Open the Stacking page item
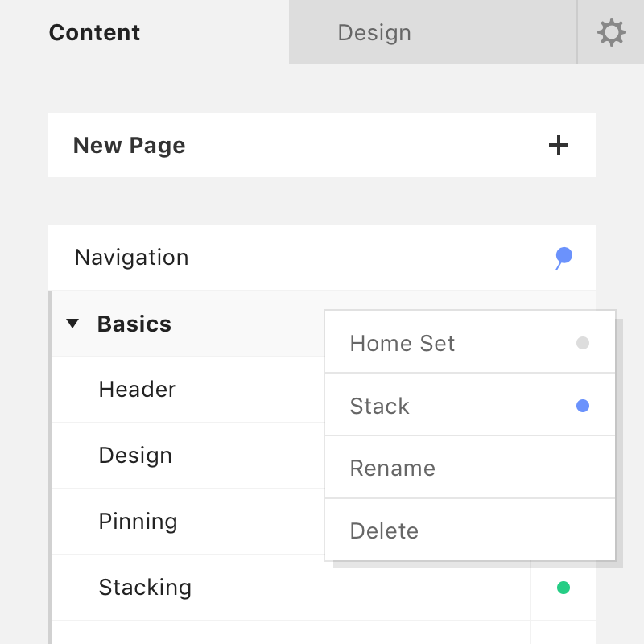This screenshot has width=644, height=644. pyautogui.click(x=145, y=588)
